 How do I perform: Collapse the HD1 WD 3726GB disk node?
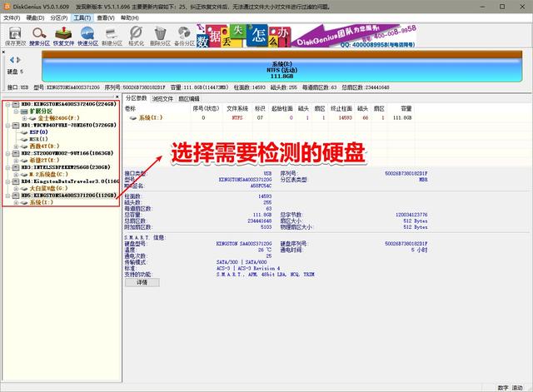coord(7,126)
